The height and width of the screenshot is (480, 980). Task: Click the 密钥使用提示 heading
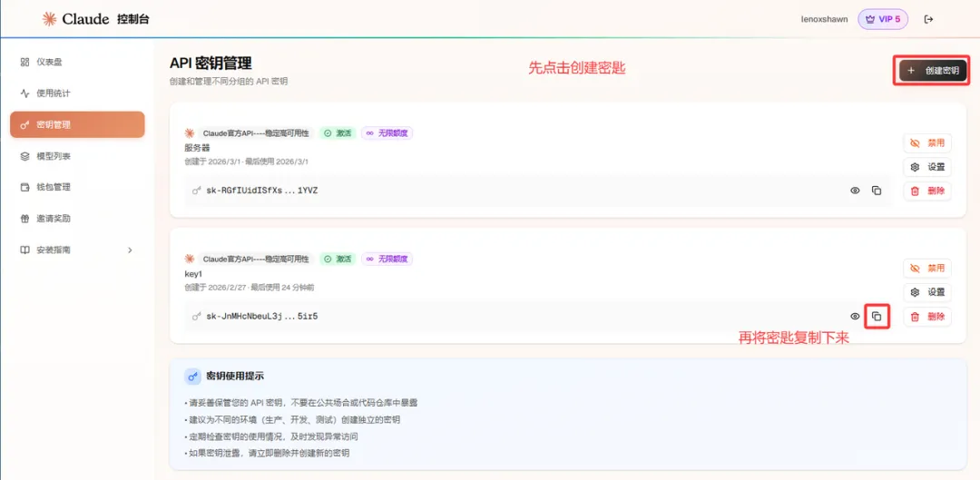[235, 377]
